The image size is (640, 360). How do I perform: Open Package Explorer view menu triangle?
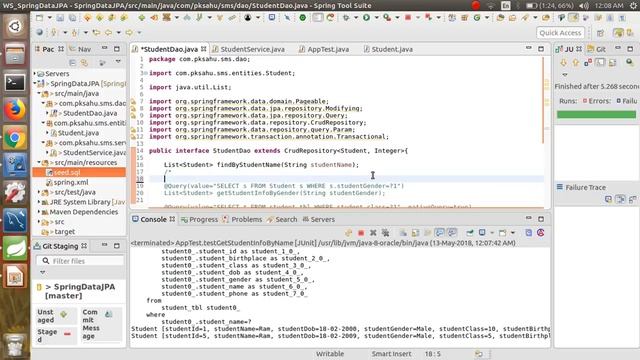pyautogui.click(x=118, y=62)
